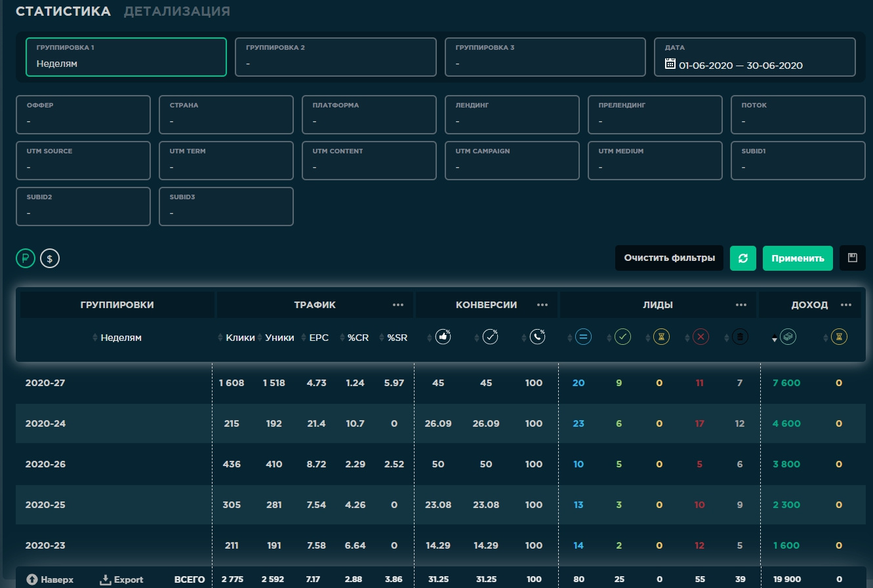Click the 2020-25 week row label

tap(45, 505)
